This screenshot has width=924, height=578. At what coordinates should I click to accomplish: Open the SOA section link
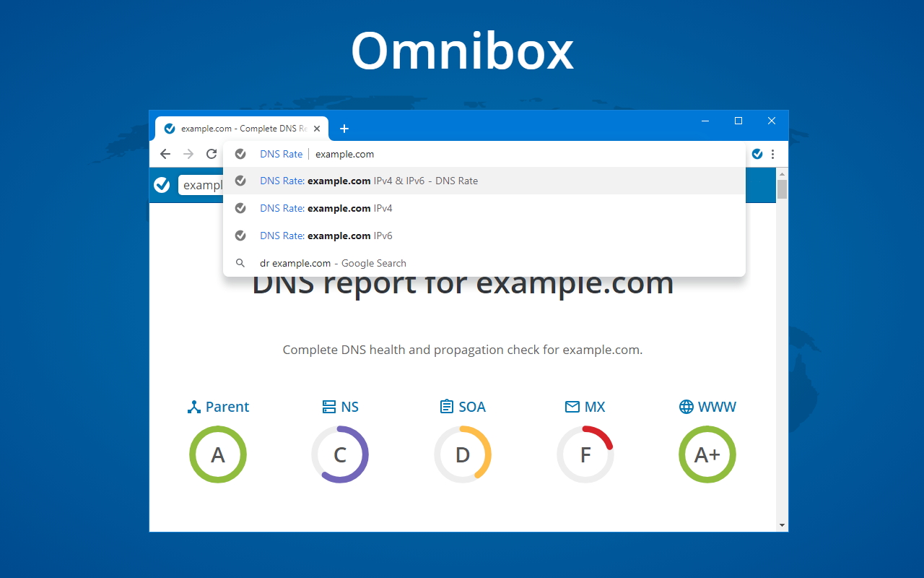pyautogui.click(x=463, y=407)
